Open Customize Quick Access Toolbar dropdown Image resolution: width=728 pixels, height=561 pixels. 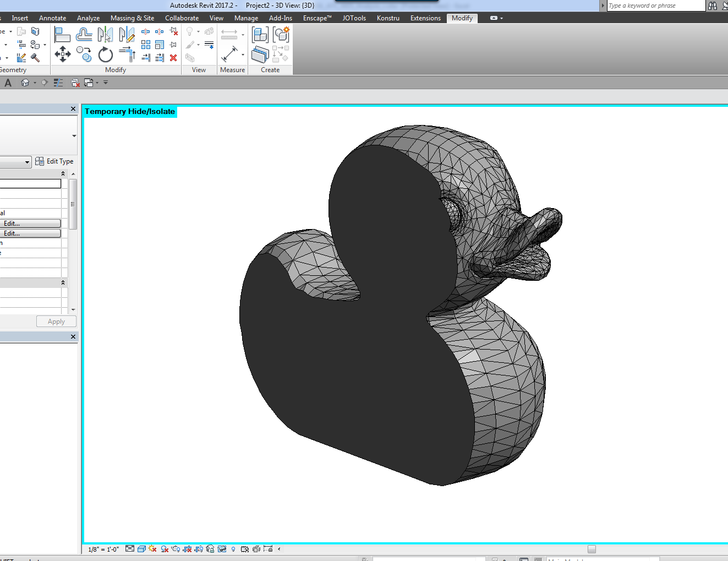point(106,83)
